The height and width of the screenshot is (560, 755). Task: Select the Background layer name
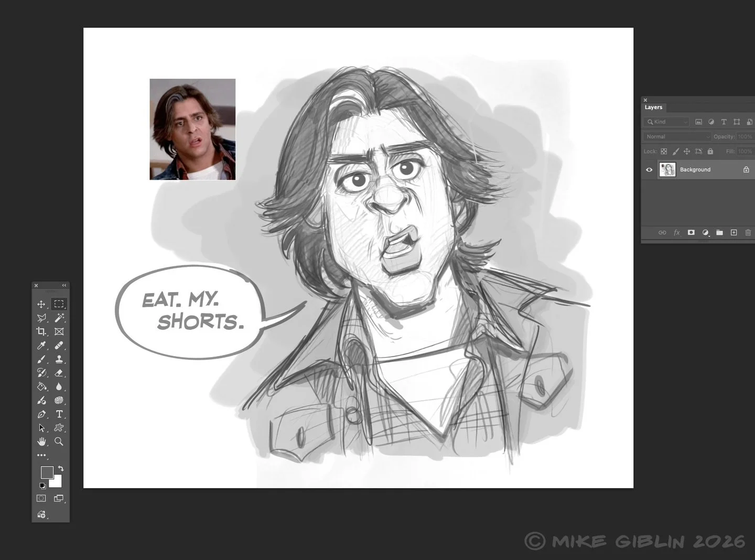[x=695, y=169]
